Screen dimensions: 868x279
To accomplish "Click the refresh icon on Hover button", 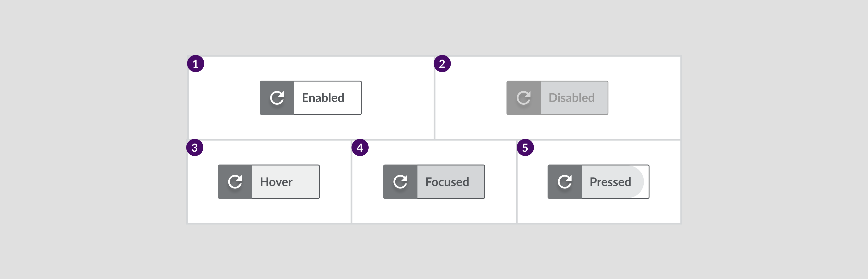I will point(235,182).
